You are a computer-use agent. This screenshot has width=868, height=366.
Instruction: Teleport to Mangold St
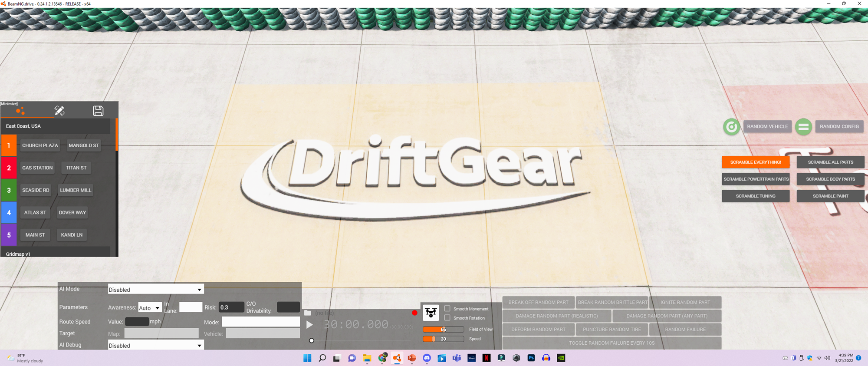(x=84, y=145)
